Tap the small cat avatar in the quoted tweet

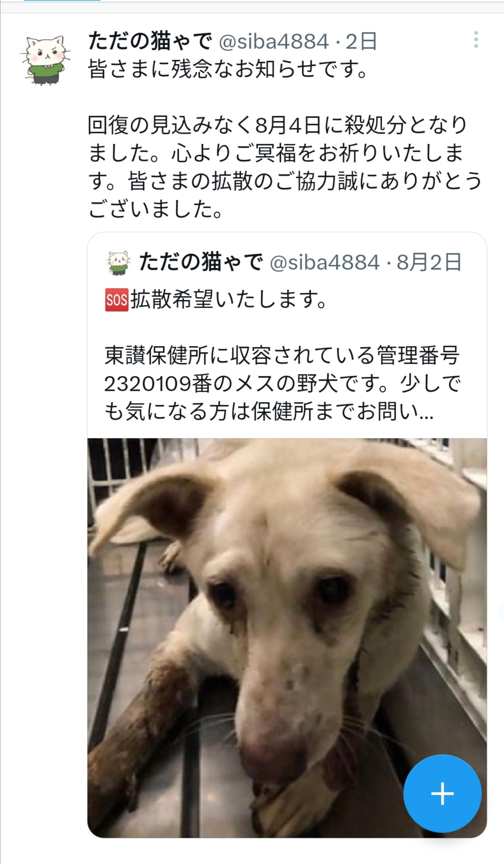(119, 262)
